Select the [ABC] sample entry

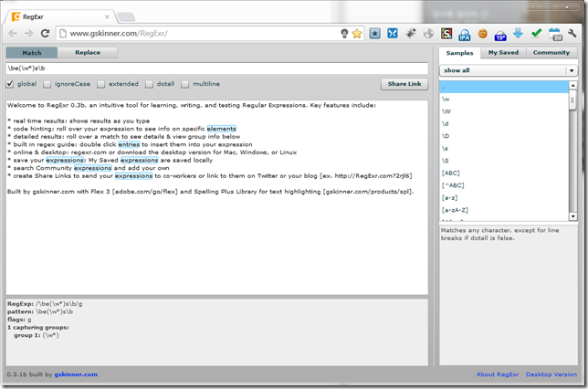[x=504, y=173]
